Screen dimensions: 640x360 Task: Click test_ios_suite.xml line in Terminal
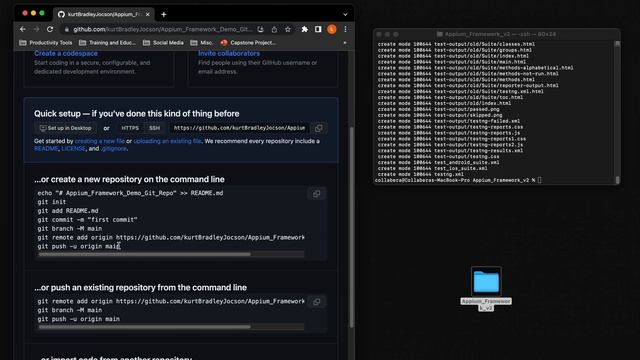pyautogui.click(x=432, y=168)
